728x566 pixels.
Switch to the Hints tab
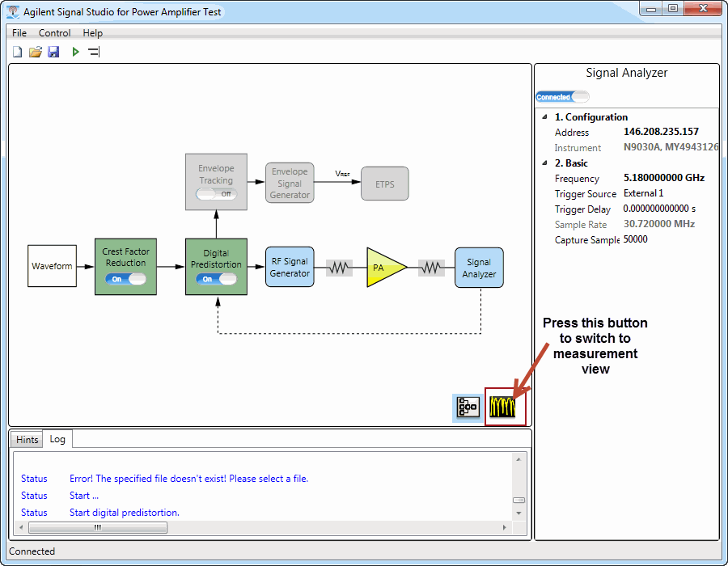pyautogui.click(x=27, y=440)
